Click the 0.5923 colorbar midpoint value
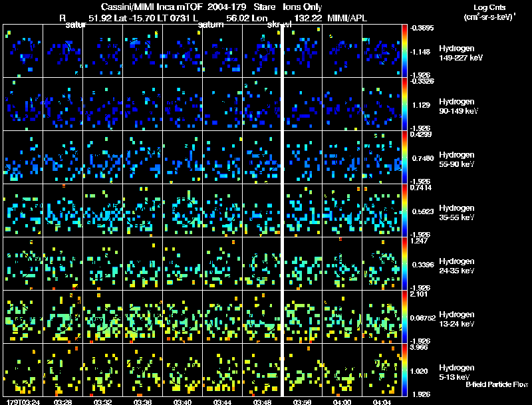 pyautogui.click(x=423, y=211)
